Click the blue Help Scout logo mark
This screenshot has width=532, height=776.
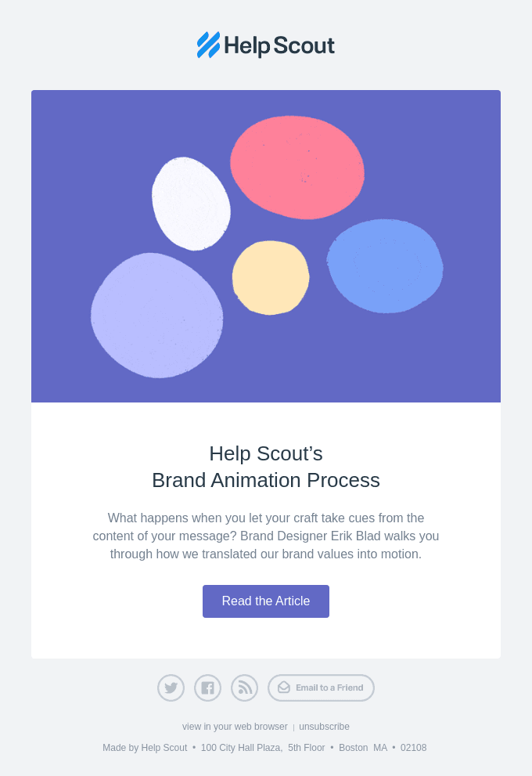(x=208, y=45)
